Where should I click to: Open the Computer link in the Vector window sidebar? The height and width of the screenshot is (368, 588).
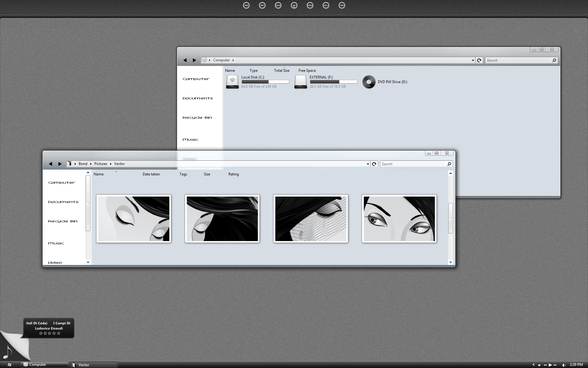[x=62, y=183]
